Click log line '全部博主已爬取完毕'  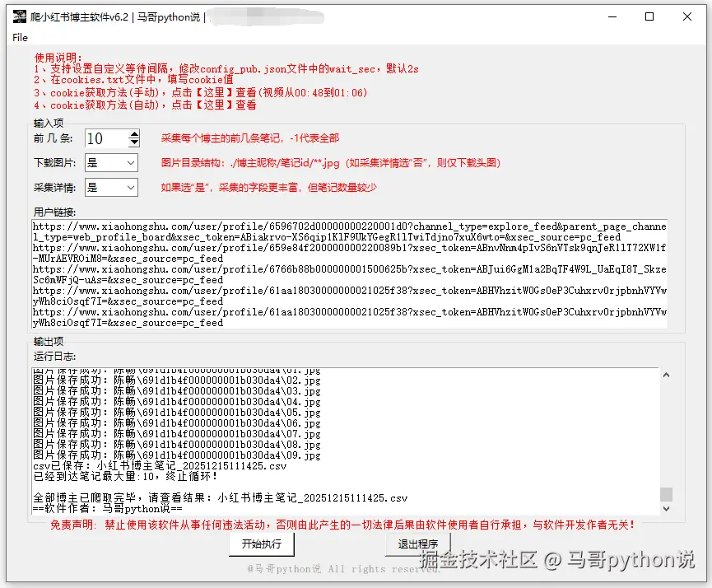[x=221, y=498]
